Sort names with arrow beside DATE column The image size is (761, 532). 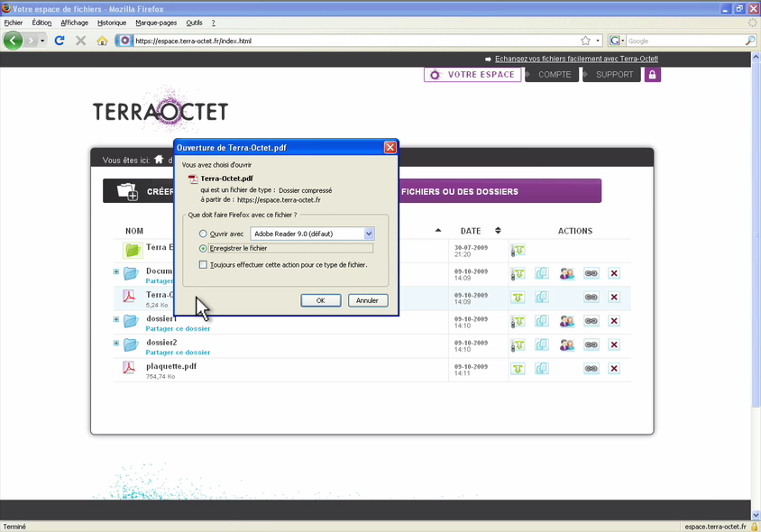coord(438,231)
